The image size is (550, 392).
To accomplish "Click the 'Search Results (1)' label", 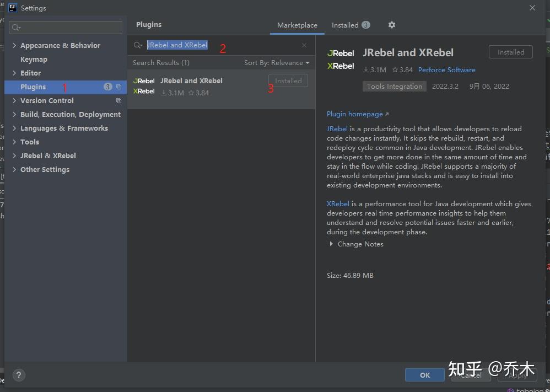I will 161,63.
